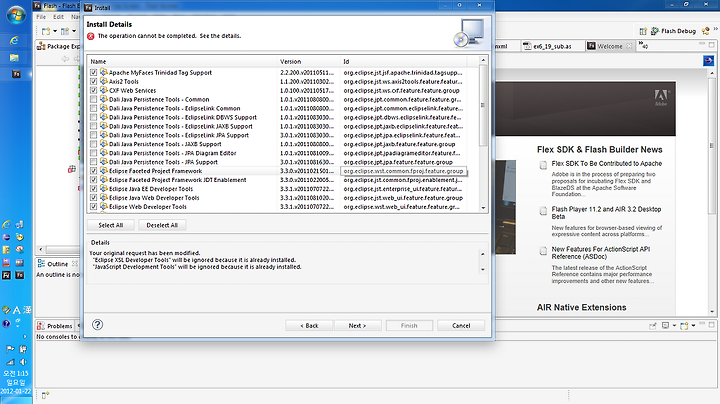Click New toolbar icon in Flash Builder

click(x=45, y=31)
